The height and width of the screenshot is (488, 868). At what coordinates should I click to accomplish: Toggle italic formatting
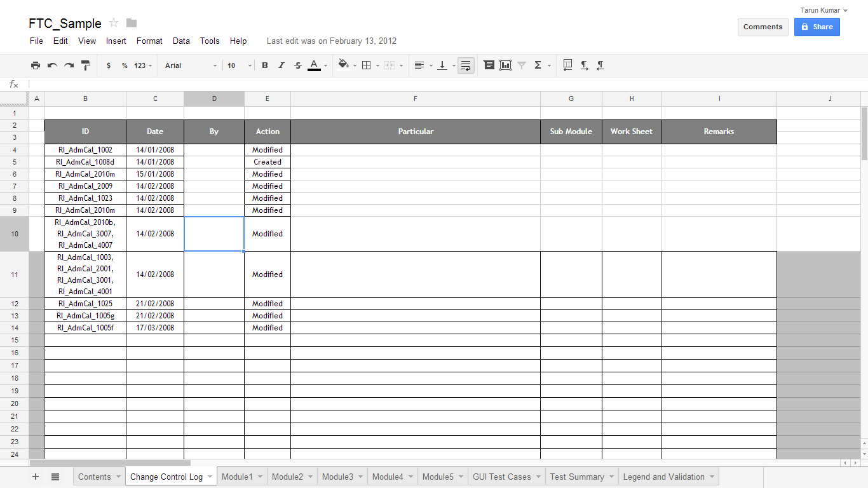click(x=281, y=65)
